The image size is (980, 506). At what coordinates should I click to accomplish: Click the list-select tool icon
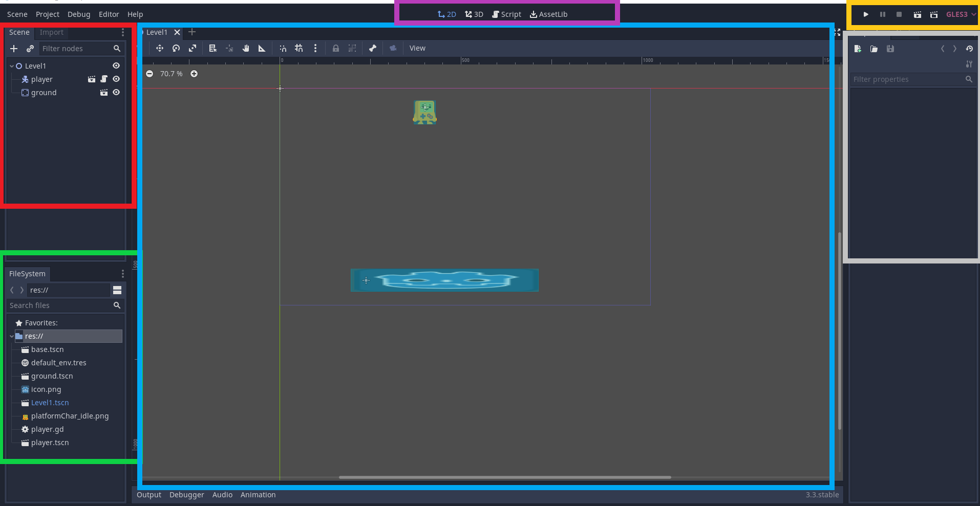(x=213, y=48)
